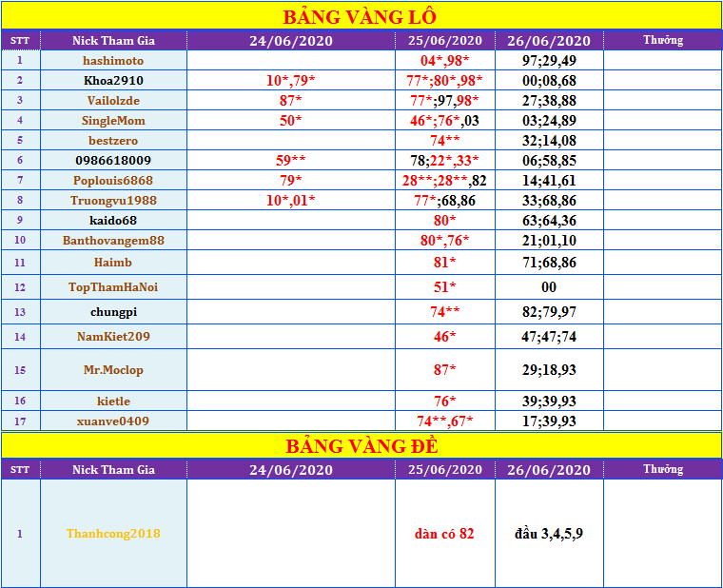
Task: Click value 27;38,88 in Vailolzde row
Action: [549, 101]
